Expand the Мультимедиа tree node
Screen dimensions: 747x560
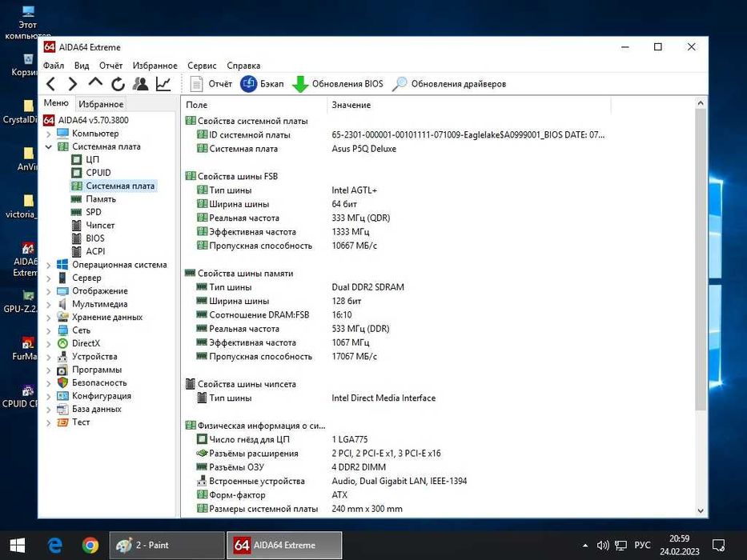coord(48,304)
